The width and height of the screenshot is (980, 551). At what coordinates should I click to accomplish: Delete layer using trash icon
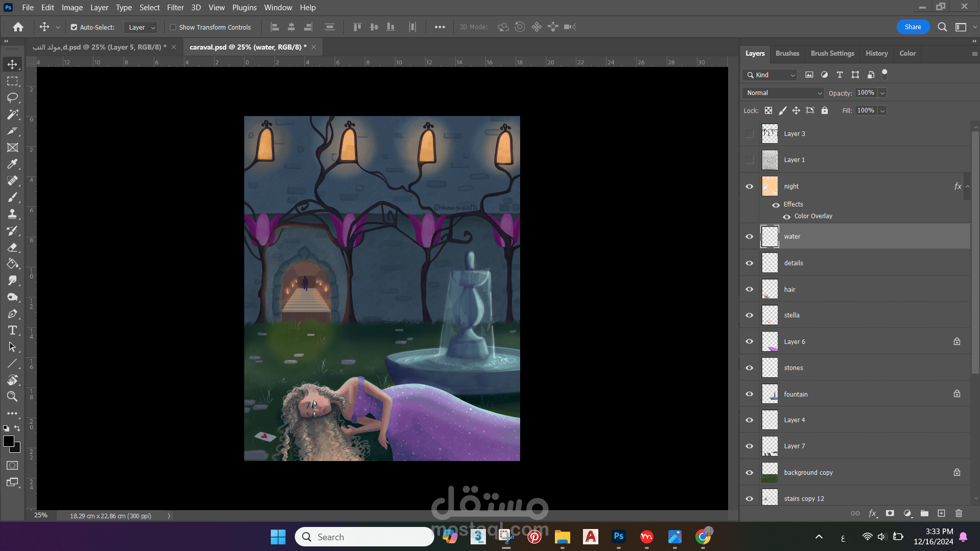tap(959, 513)
